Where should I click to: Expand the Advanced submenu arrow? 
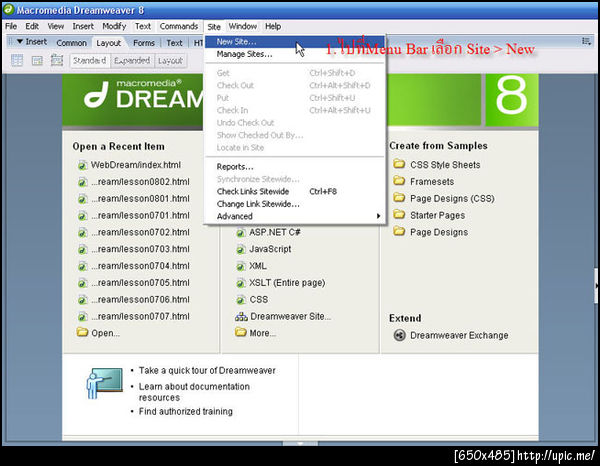[378, 216]
